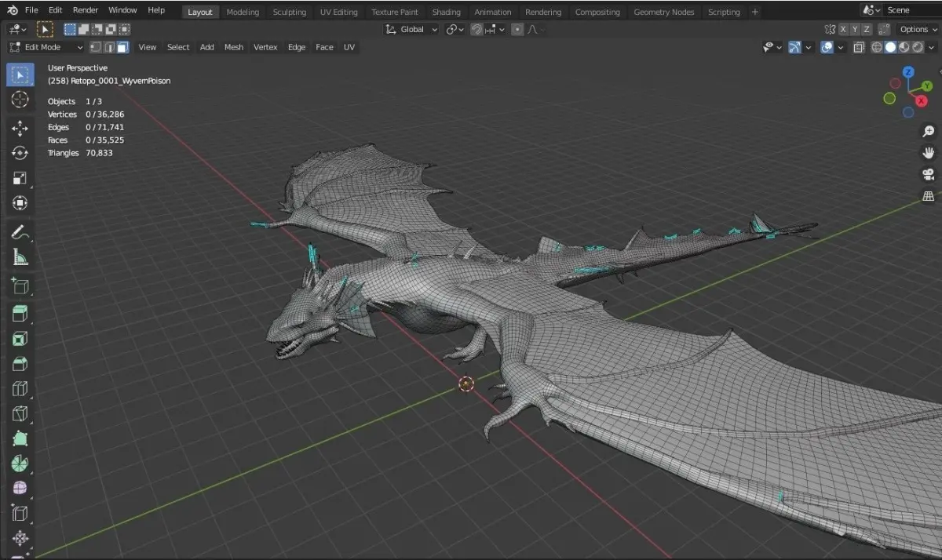Open the Vertex menu
Viewport: 942px width, 560px height.
pos(265,47)
